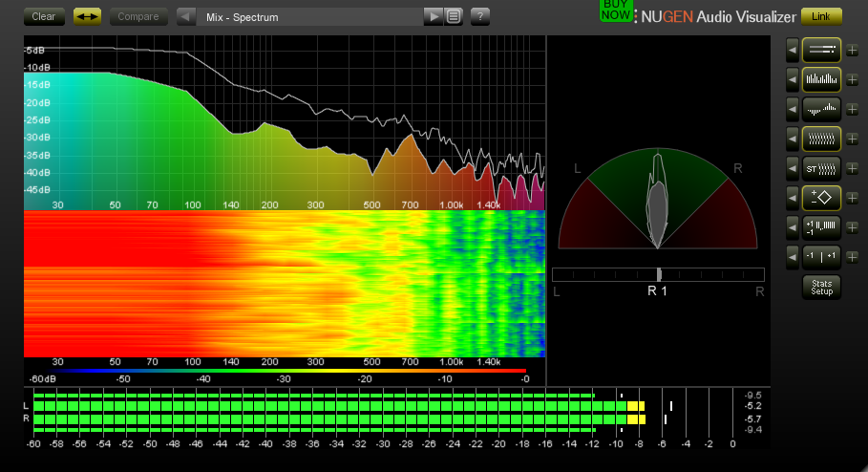Toggle the yellow double-arrow A/B swap button
This screenshot has width=868, height=472.
click(x=87, y=16)
